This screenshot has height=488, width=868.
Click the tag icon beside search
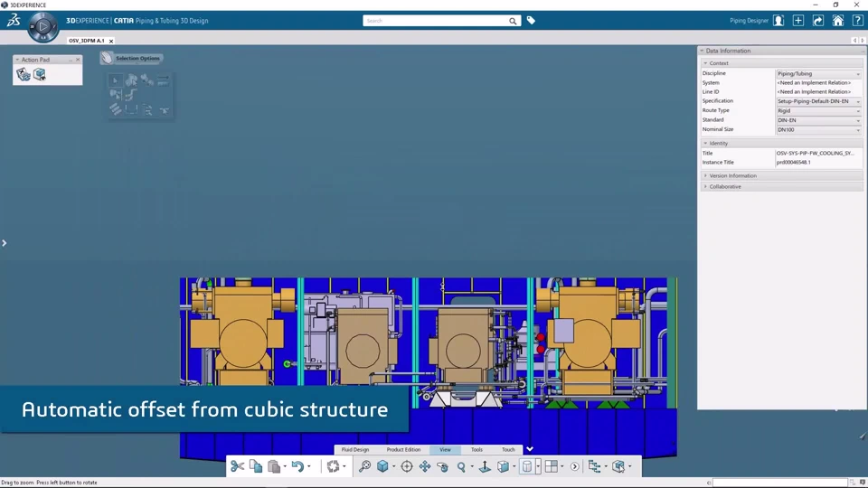pyautogui.click(x=531, y=21)
